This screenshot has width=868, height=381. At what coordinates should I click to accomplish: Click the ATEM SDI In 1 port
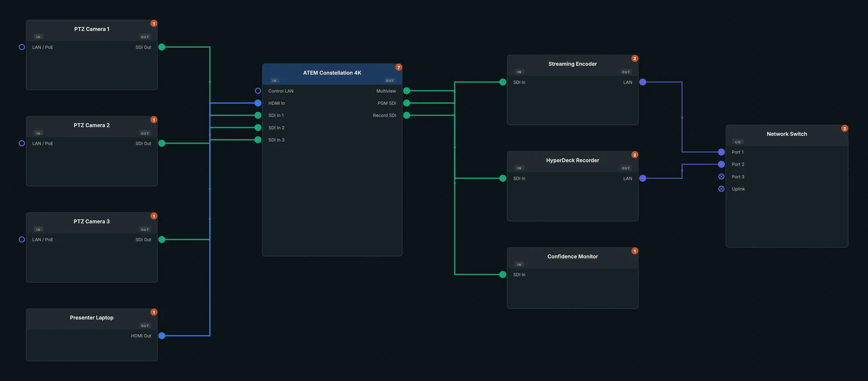tap(258, 115)
